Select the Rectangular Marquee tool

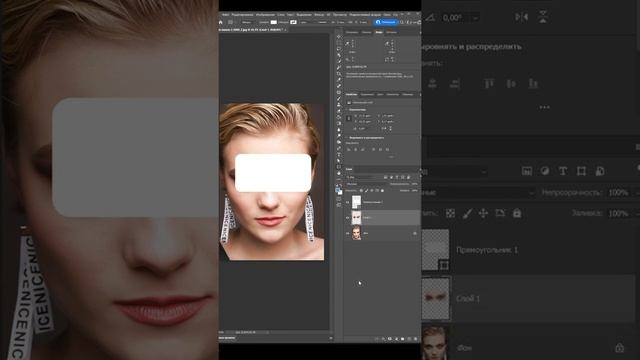point(339,43)
